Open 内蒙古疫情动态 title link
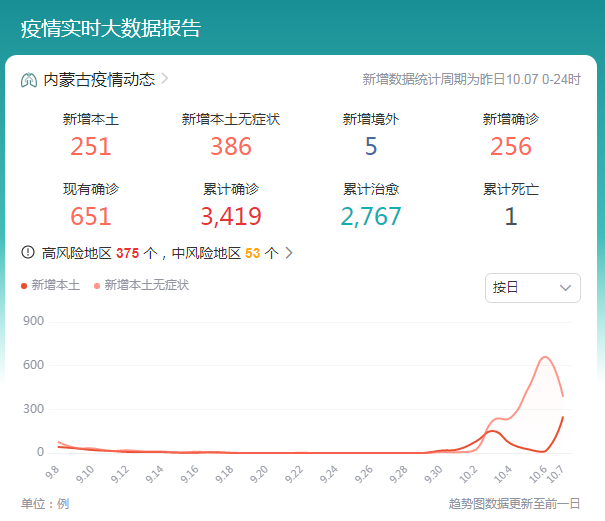The image size is (605, 521). 98,80
